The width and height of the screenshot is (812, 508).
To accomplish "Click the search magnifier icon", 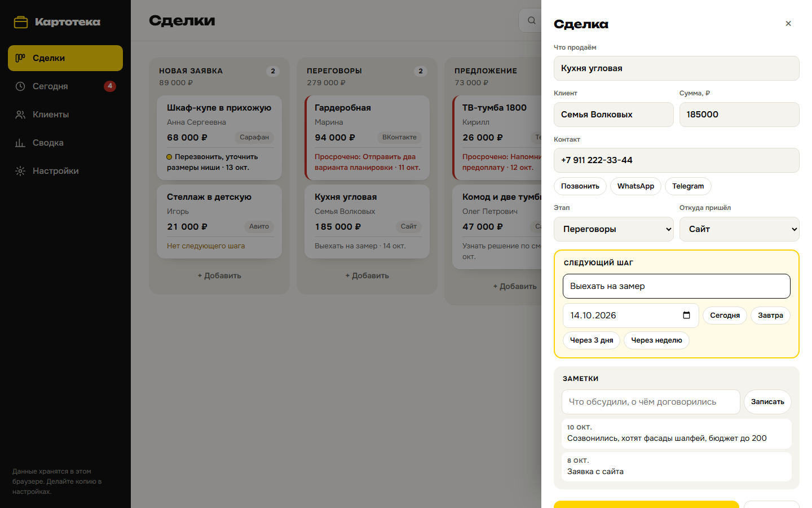I will tap(531, 20).
